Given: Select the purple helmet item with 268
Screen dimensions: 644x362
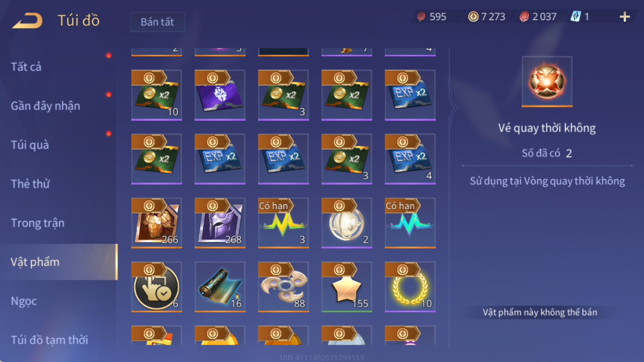Looking at the screenshot, I should [220, 223].
